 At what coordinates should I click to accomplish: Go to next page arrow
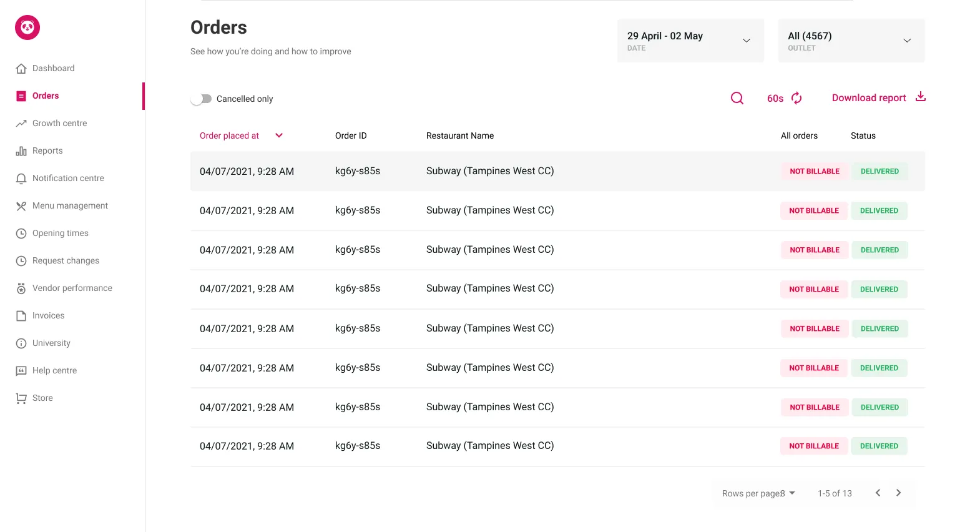point(898,493)
